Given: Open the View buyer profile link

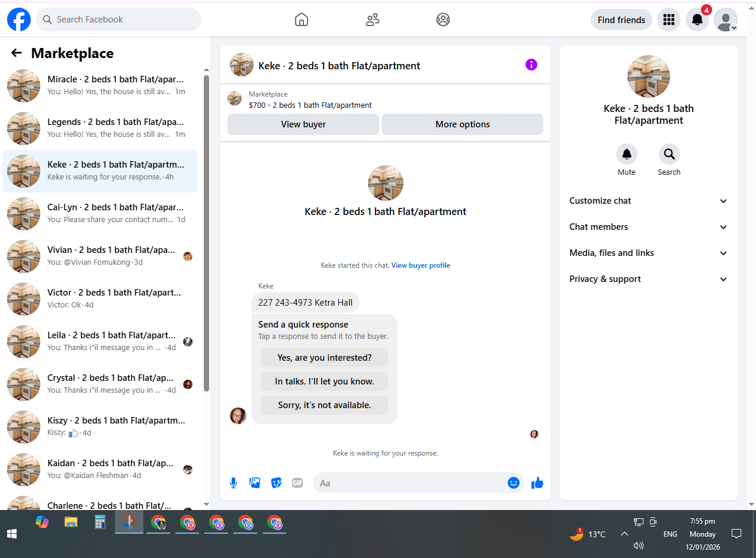Looking at the screenshot, I should pyautogui.click(x=421, y=265).
